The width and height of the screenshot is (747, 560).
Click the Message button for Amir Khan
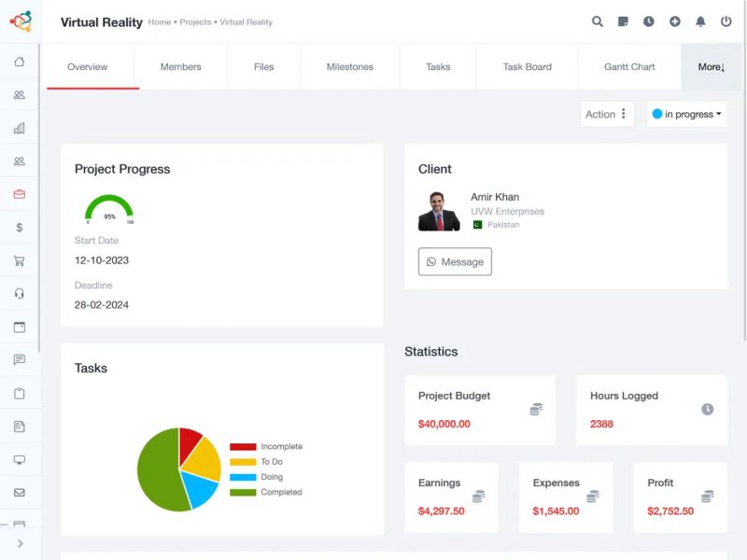pyautogui.click(x=455, y=261)
